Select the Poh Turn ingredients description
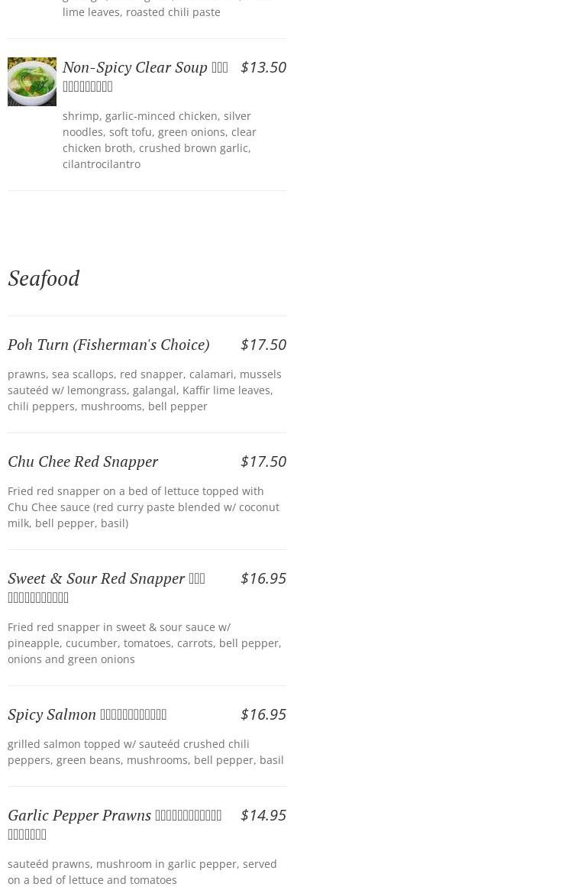 coord(144,390)
